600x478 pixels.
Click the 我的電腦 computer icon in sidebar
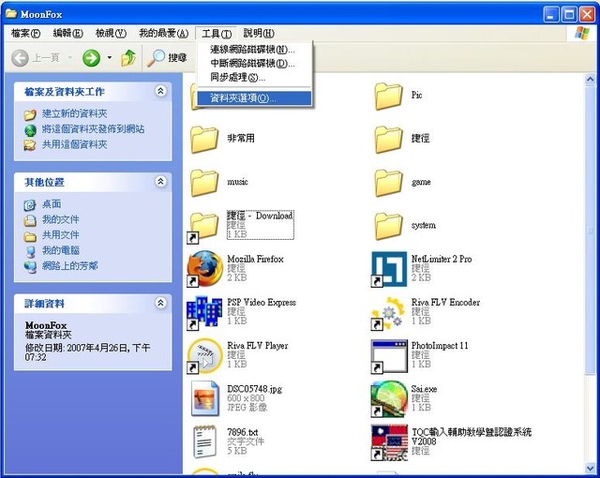(x=30, y=251)
